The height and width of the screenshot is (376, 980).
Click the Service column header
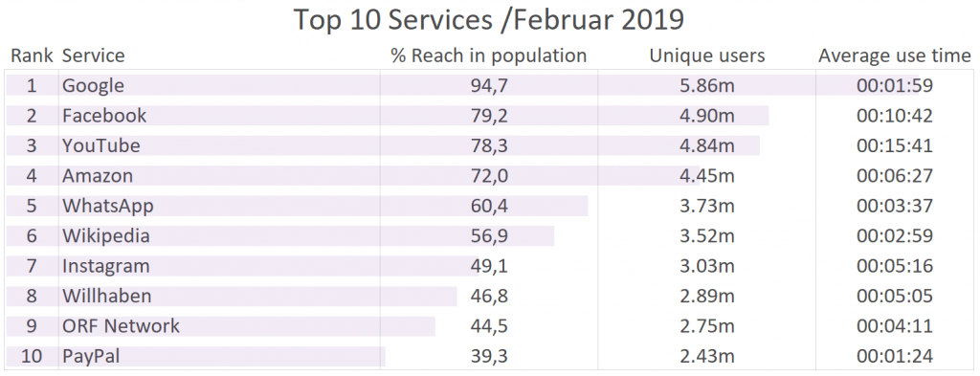click(94, 55)
